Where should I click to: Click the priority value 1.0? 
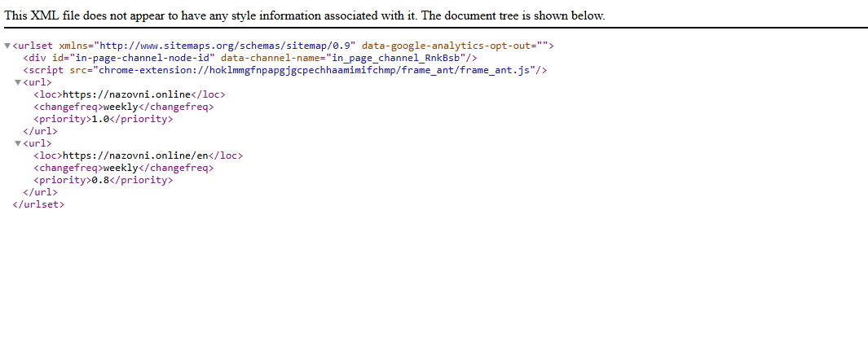click(100, 119)
